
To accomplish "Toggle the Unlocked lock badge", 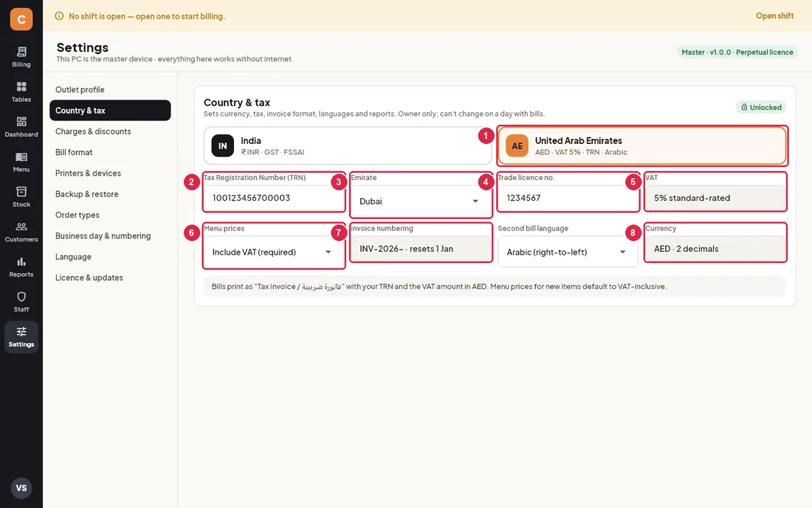I will pos(761,107).
